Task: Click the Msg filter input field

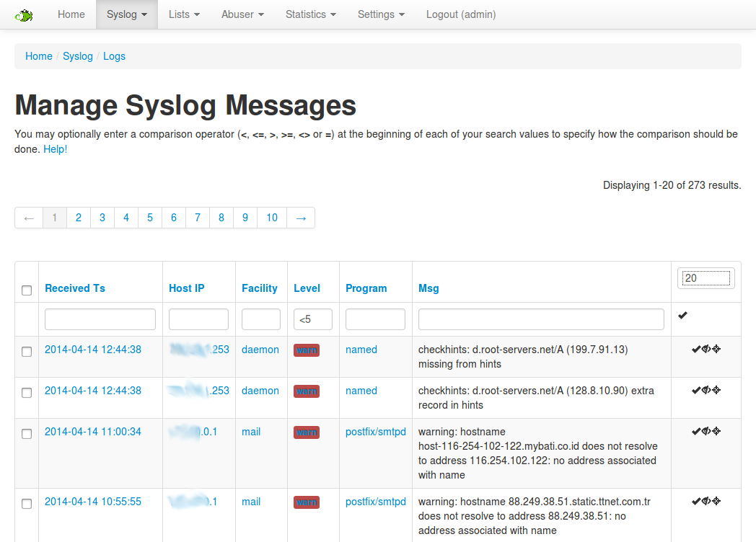Action: point(540,319)
